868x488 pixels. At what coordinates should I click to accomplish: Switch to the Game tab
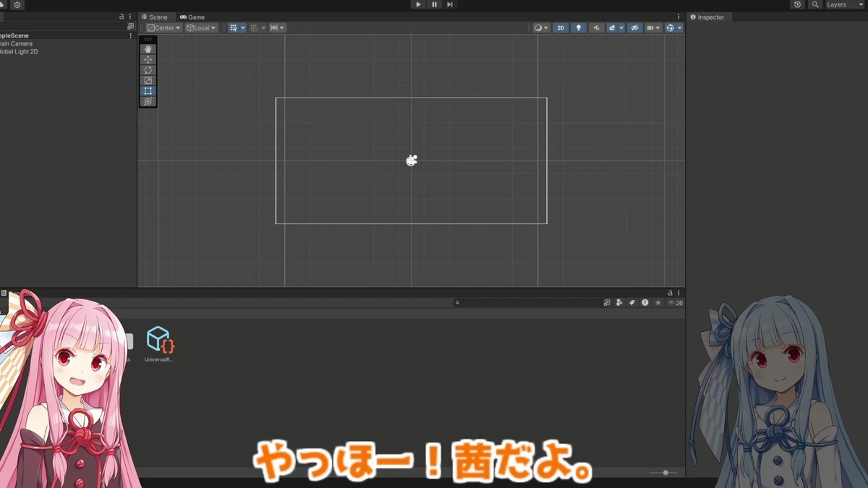pyautogui.click(x=192, y=17)
